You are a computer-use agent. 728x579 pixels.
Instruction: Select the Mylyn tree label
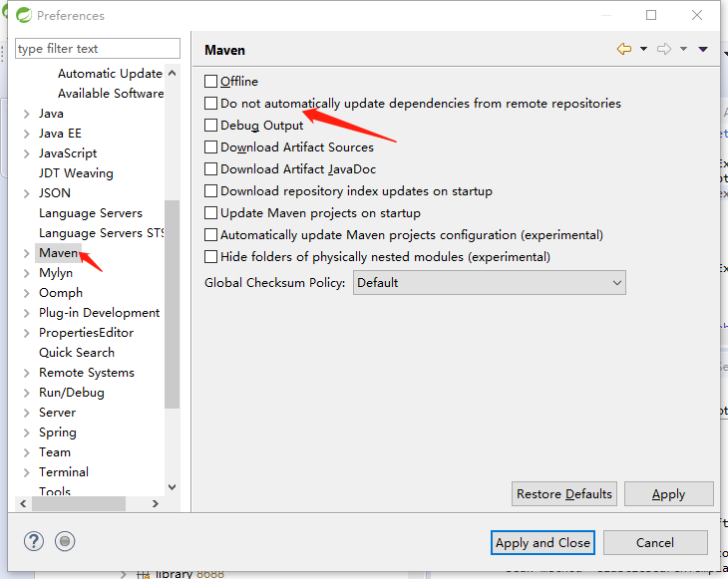click(56, 273)
